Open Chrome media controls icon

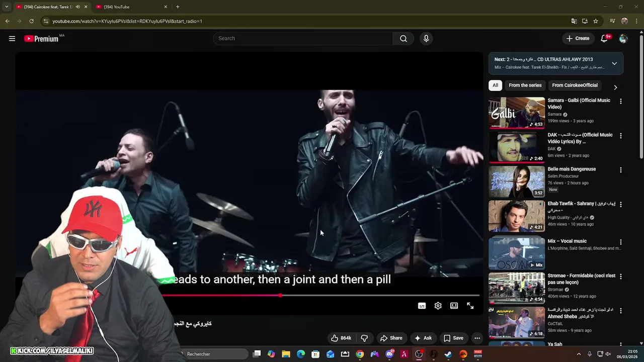coord(612,21)
